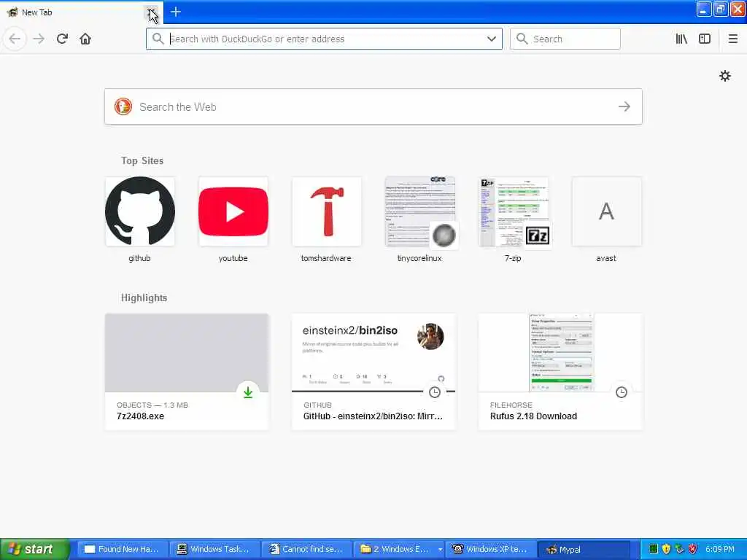Open new tab page settings gear
Image resolution: width=747 pixels, height=560 pixels.
tap(724, 76)
